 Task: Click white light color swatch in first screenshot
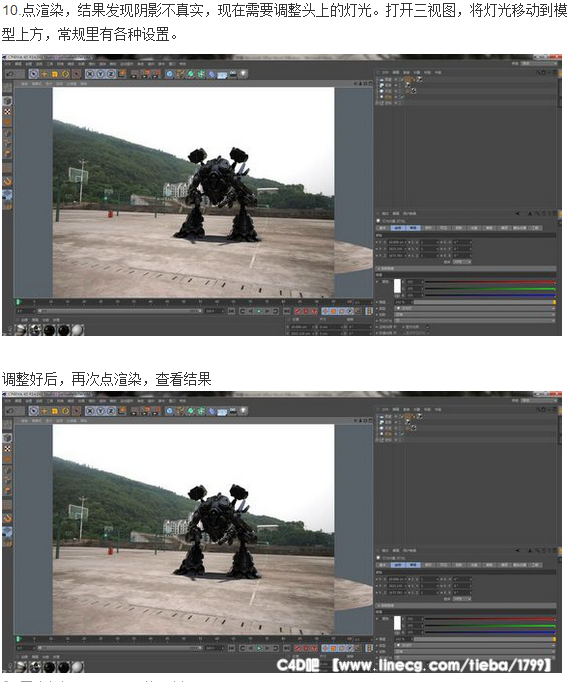pyautogui.click(x=397, y=286)
